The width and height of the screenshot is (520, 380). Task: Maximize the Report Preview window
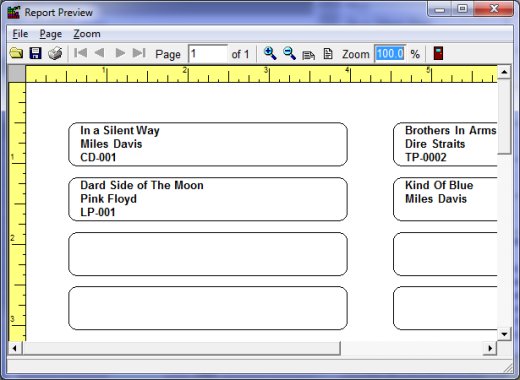pyautogui.click(x=462, y=9)
